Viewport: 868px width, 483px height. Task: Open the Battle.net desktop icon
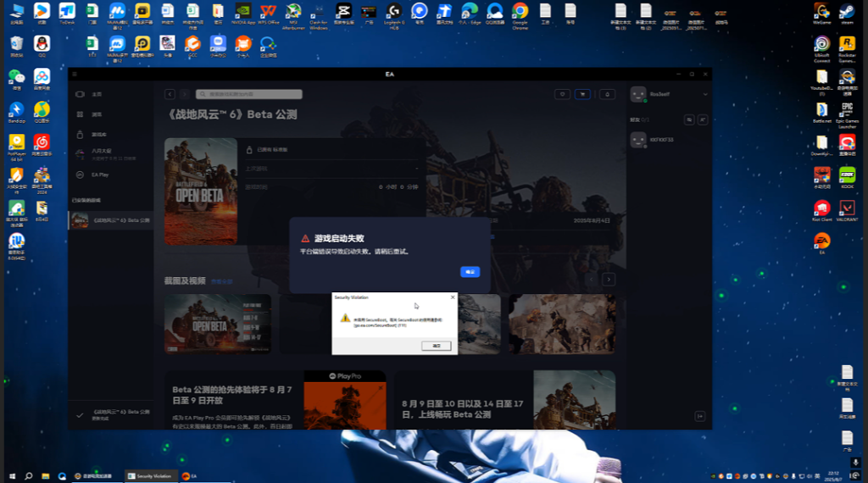click(x=821, y=113)
